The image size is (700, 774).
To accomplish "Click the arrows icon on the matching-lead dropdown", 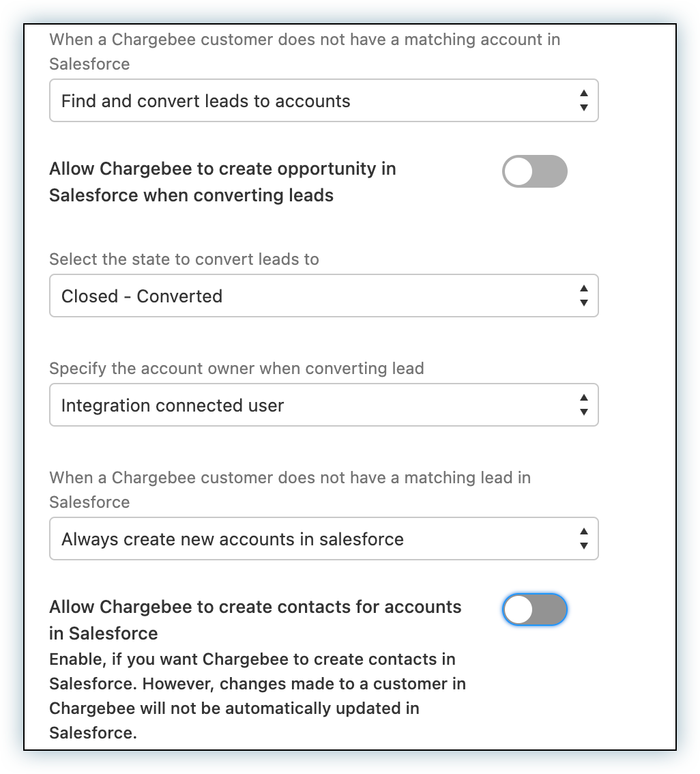I will tap(583, 539).
